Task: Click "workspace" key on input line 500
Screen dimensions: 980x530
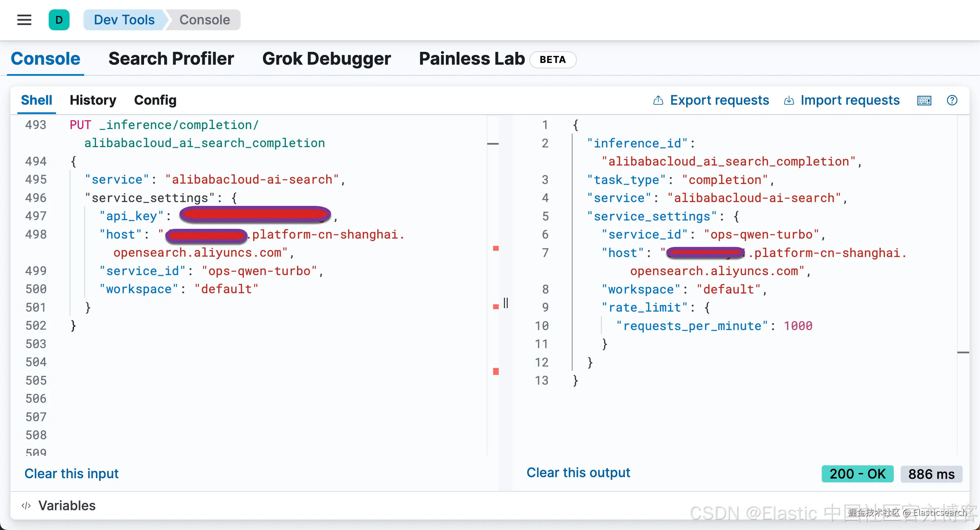Action: [139, 289]
